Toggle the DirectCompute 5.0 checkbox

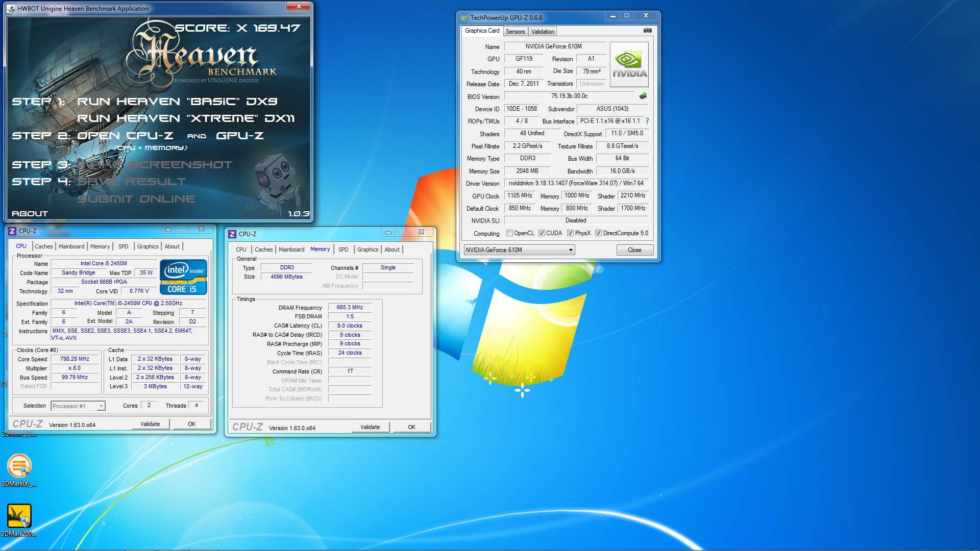point(598,233)
